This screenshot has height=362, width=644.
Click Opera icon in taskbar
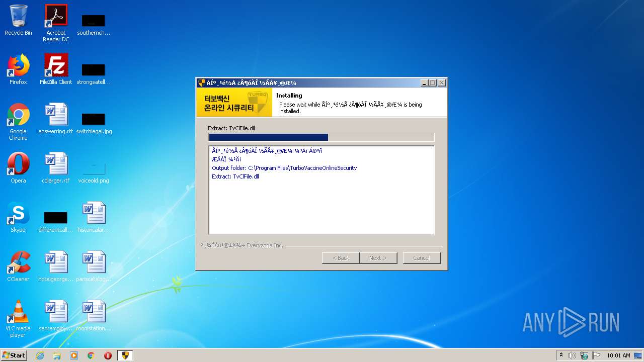click(108, 355)
